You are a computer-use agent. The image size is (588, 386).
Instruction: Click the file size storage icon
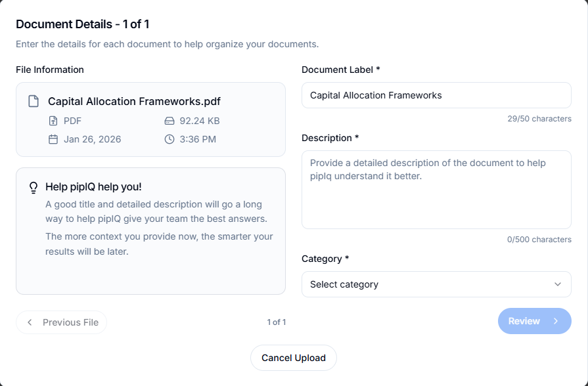(x=169, y=121)
